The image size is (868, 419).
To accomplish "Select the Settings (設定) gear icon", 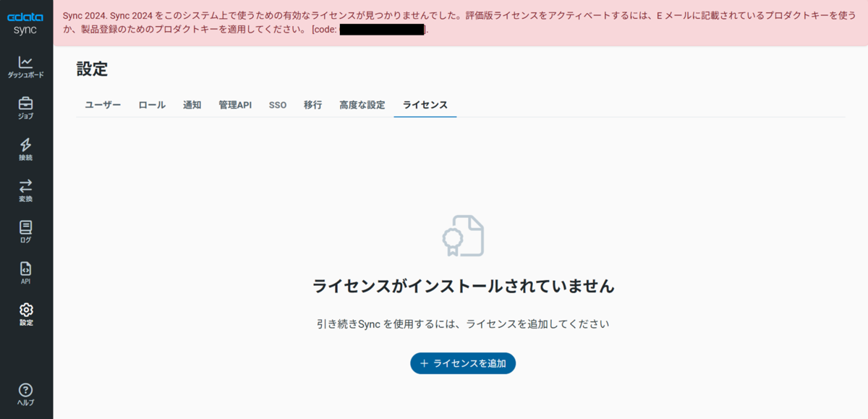I will coord(26,315).
